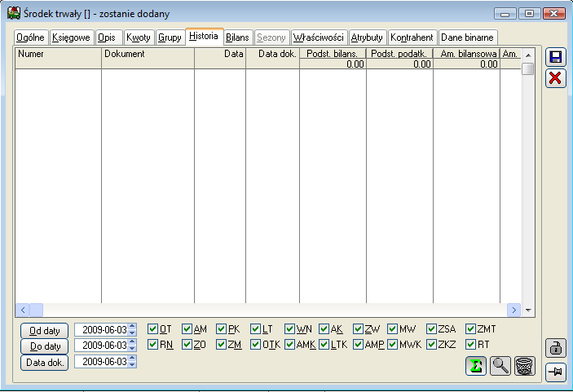Image resolution: width=573 pixels, height=392 pixels.
Task: Toggle the LT checkbox
Action: [255, 329]
